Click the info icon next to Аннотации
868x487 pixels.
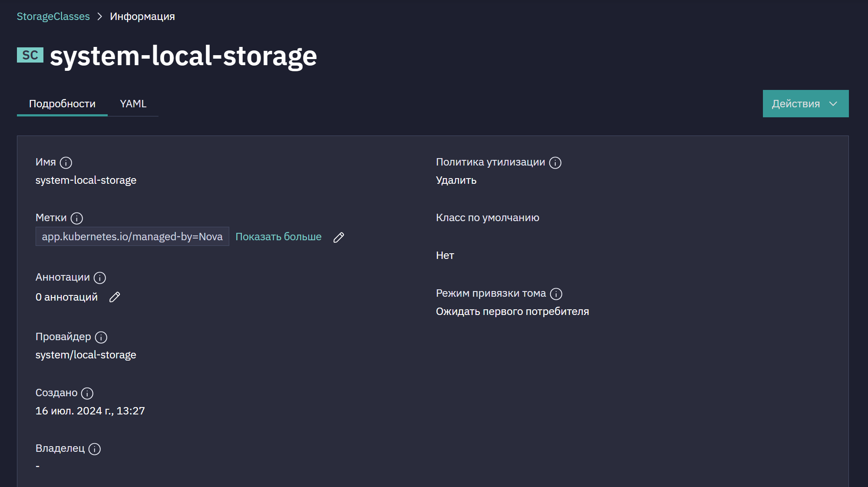100,278
